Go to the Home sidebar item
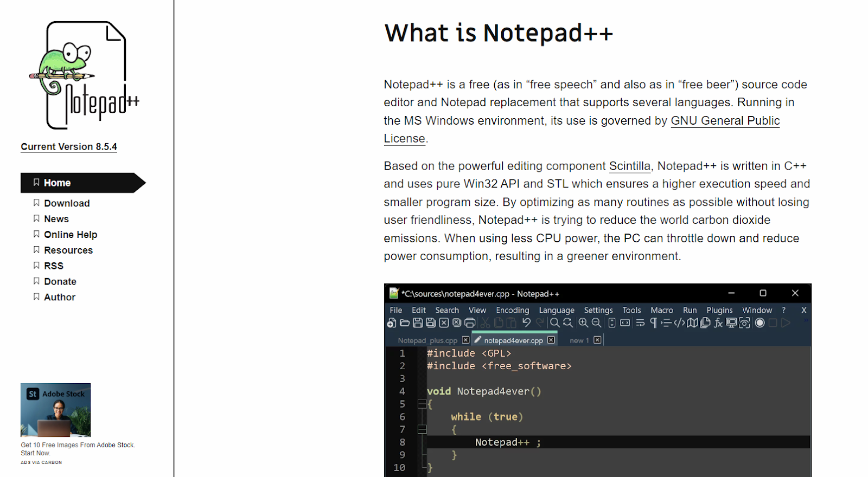Screen dimensions: 868x477 (x=83, y=183)
